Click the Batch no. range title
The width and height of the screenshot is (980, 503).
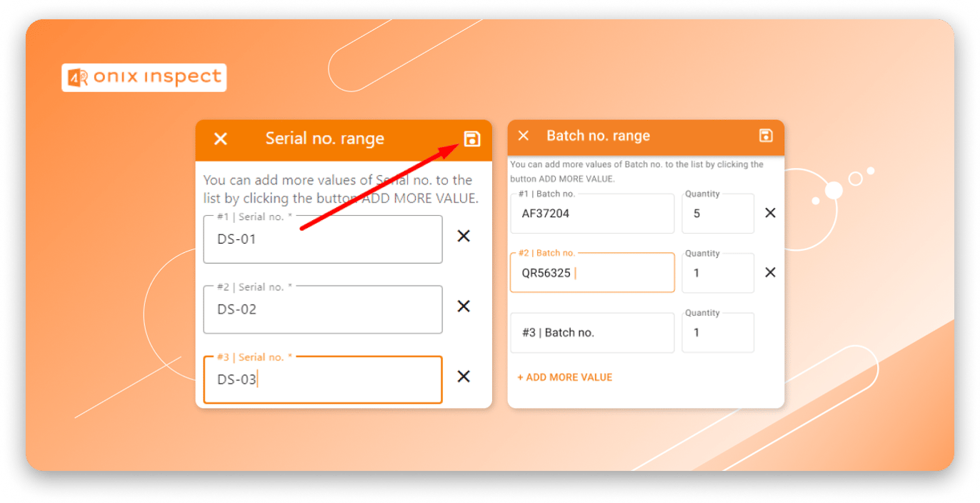coord(599,136)
